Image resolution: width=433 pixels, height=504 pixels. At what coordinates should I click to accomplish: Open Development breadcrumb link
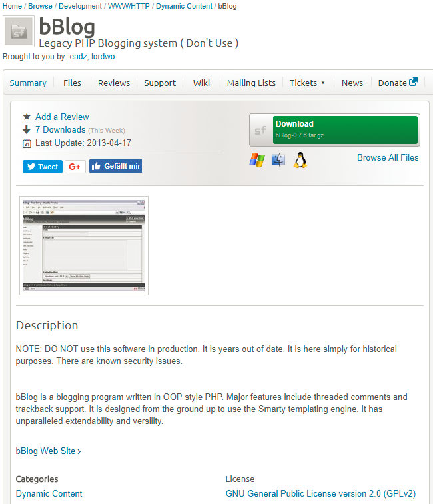80,6
